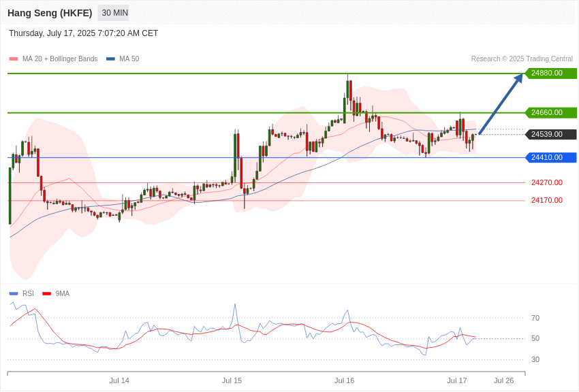Click the RSI 70 level label

(x=535, y=318)
